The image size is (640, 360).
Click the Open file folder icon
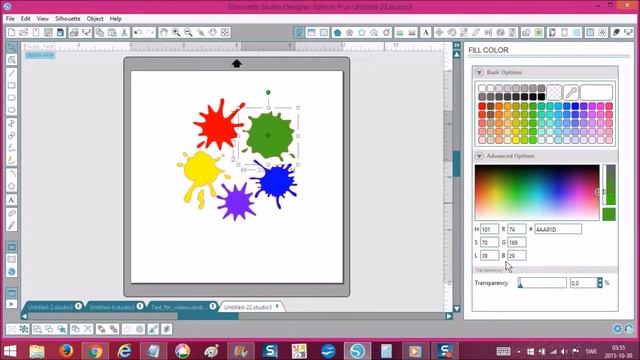point(24,32)
